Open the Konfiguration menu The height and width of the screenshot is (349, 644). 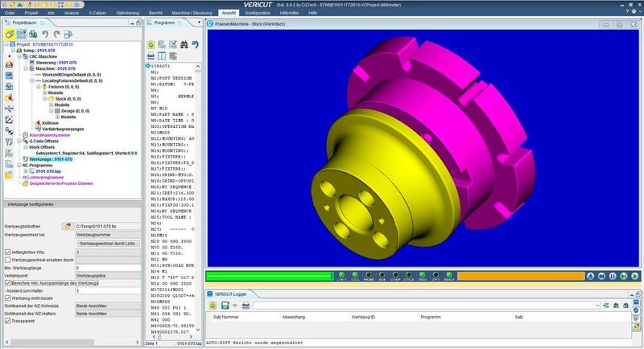point(258,13)
